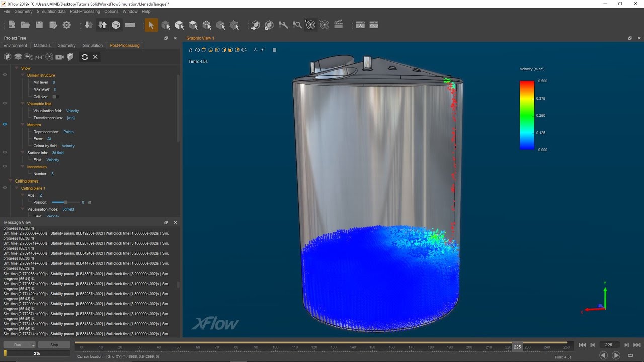Step to the previous frame

[593, 345]
